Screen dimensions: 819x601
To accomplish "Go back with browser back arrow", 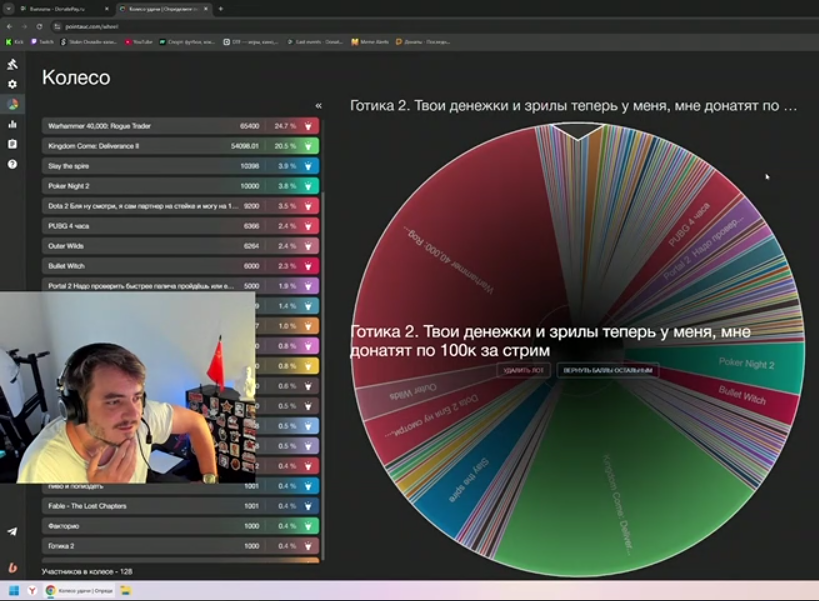I will pos(9,26).
